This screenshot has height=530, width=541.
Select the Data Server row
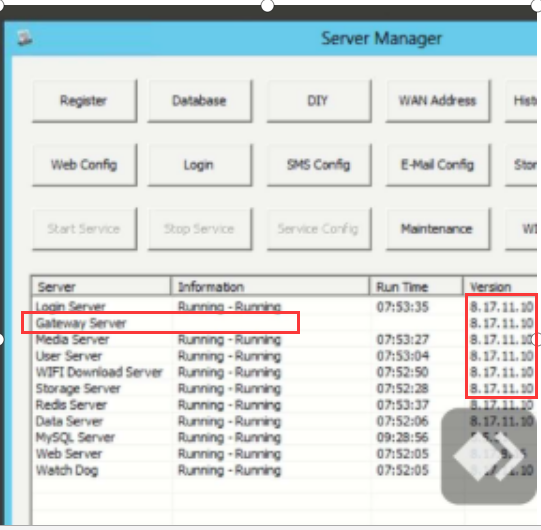[x=284, y=421]
